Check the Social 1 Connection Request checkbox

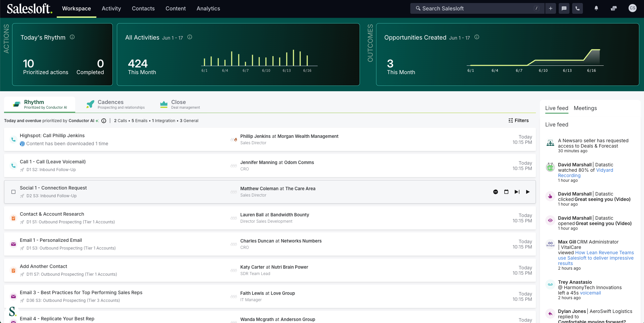[13, 192]
